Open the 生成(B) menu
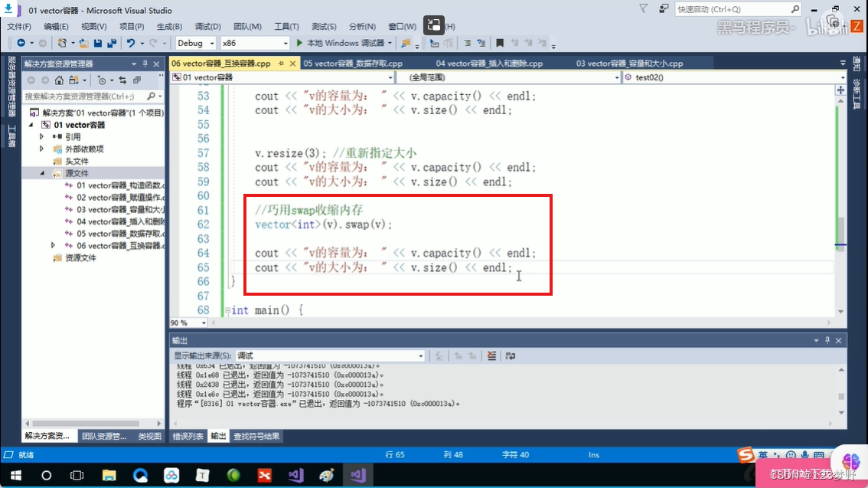868x488 pixels. [169, 27]
